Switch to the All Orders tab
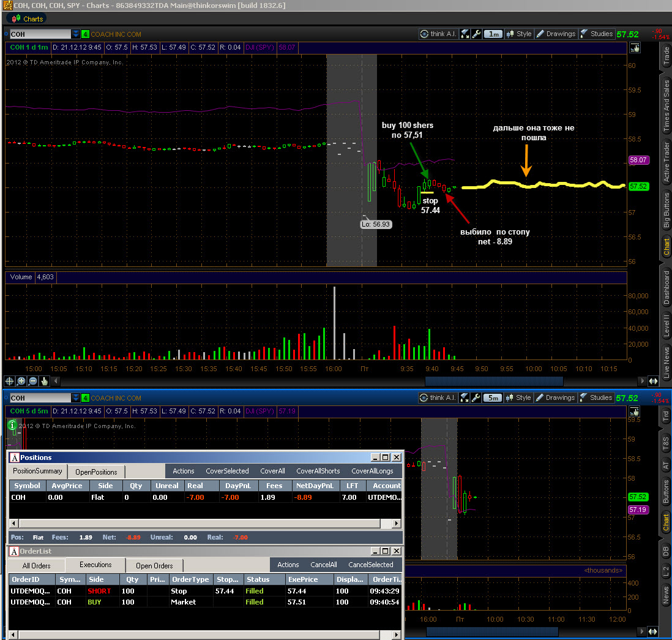Screen dimensions: 672x640 coord(37,566)
